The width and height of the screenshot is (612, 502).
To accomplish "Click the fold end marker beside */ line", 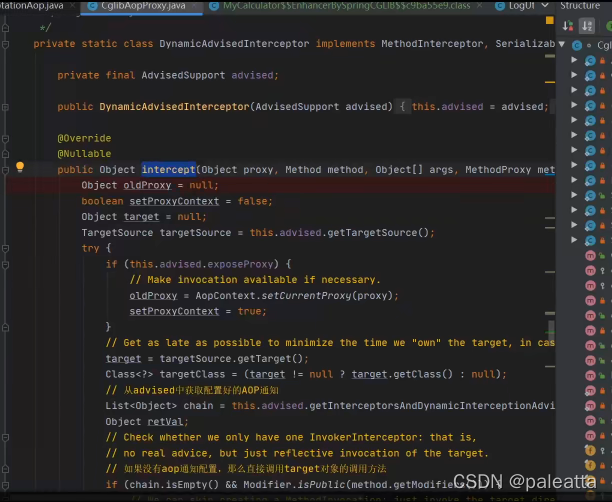I will pos(5,28).
